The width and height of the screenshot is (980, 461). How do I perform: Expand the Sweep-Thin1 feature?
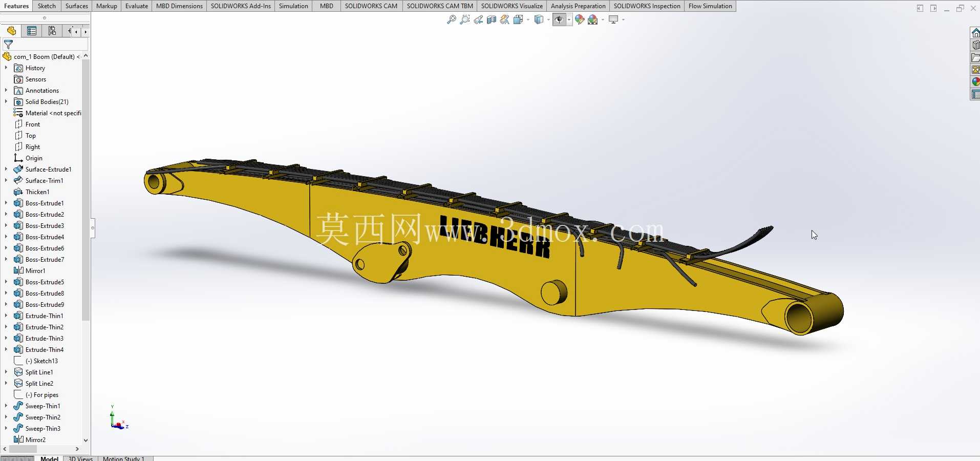6,406
